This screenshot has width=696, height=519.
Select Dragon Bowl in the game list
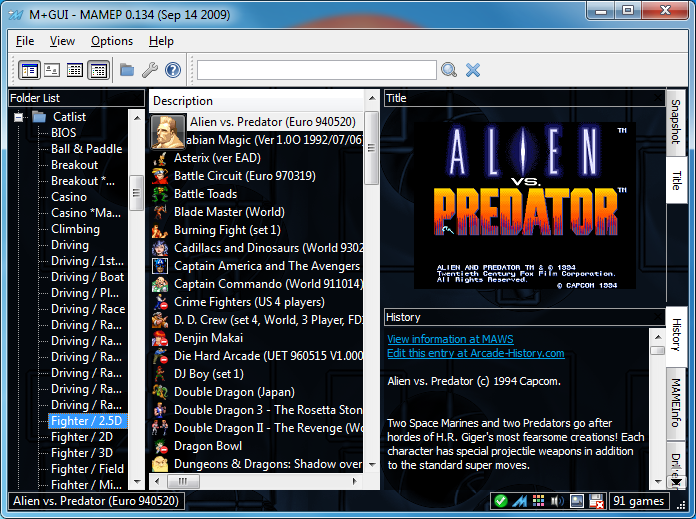coord(208,446)
